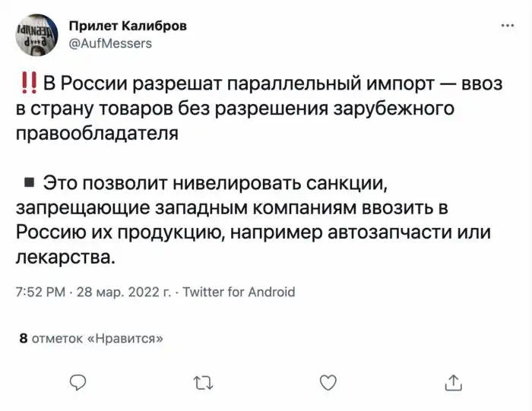Click the black square bullet in tweet
This screenshot has height=411, width=532.
pyautogui.click(x=29, y=182)
